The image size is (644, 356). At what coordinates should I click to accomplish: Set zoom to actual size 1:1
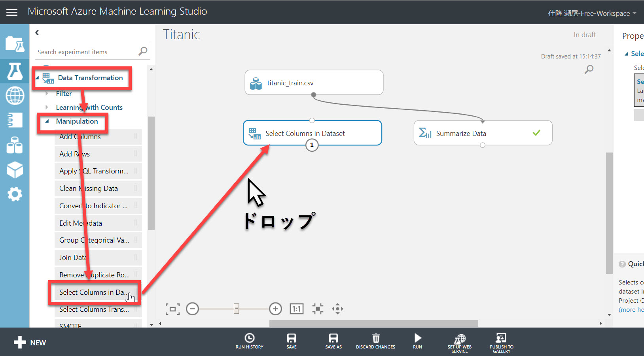297,309
